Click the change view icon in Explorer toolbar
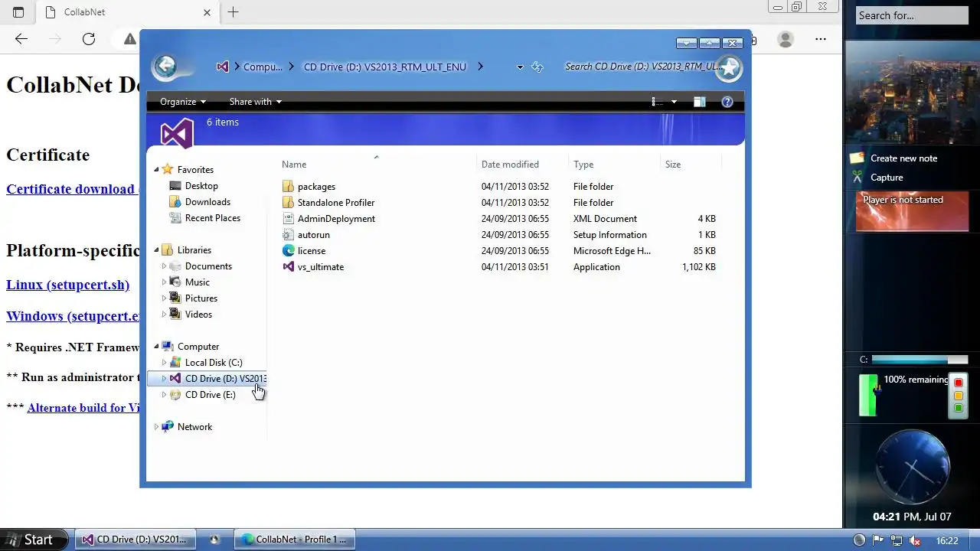 pos(657,102)
